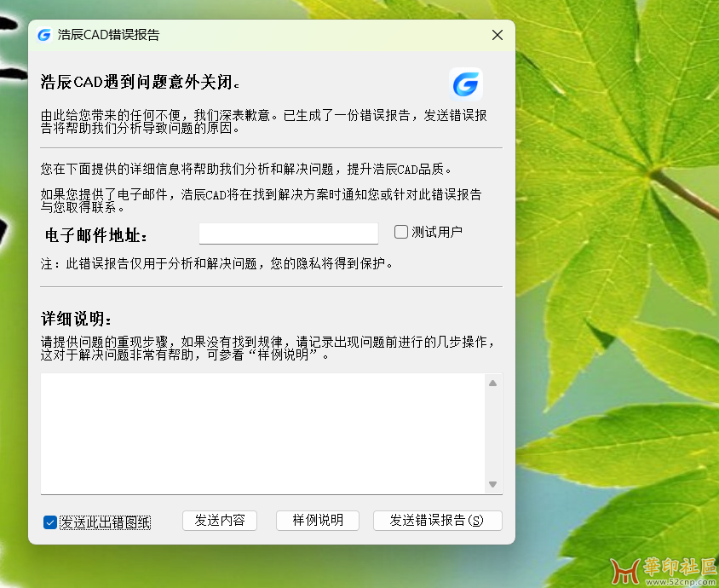The height and width of the screenshot is (588, 719).
Task: Click the GstarCAD logo in title bar
Action: (44, 35)
